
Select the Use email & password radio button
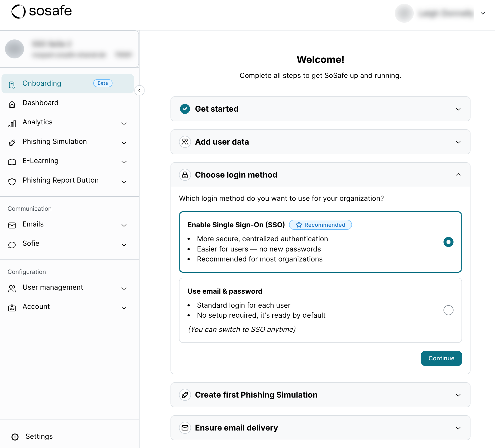click(448, 310)
